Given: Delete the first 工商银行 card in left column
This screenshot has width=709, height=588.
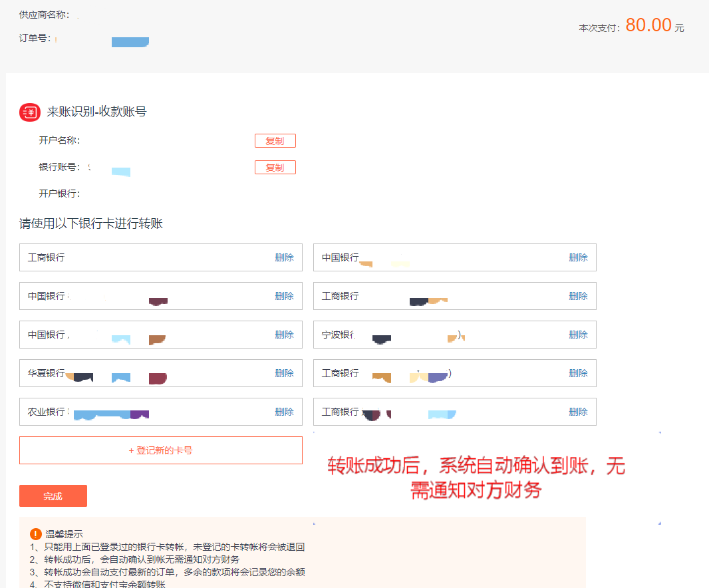Looking at the screenshot, I should pyautogui.click(x=286, y=257).
